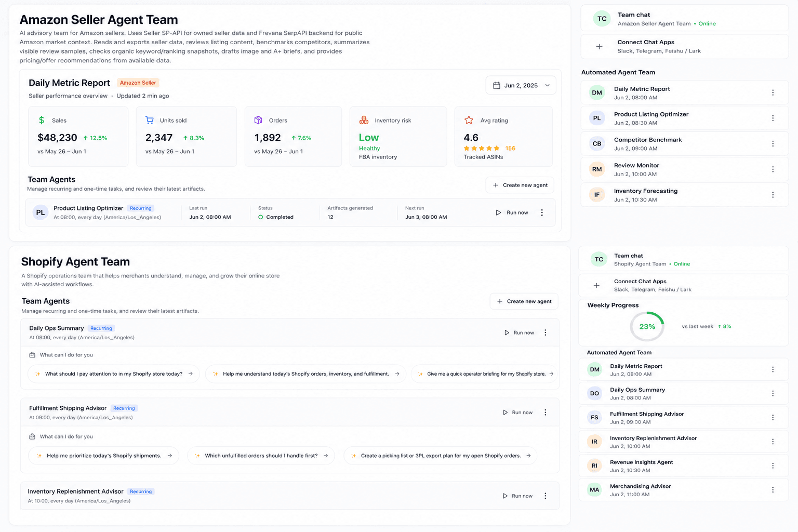Choose the picking list or 3PL export prompt
The width and height of the screenshot is (798, 532).
click(x=441, y=456)
